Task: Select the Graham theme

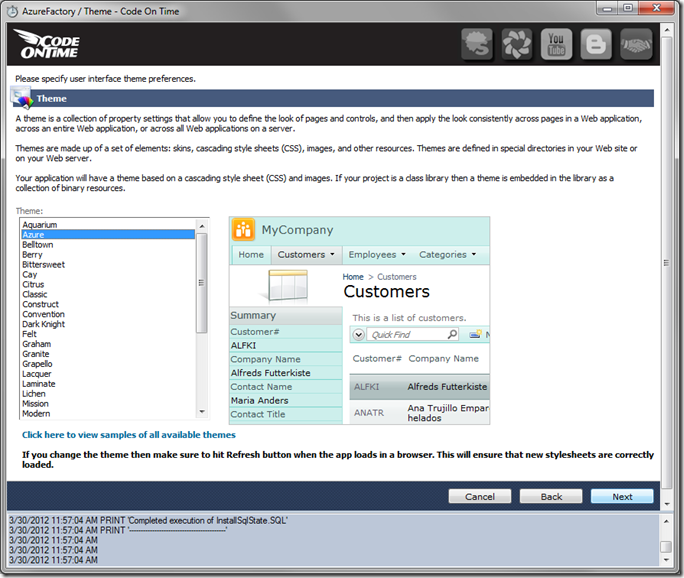Action: coord(108,344)
